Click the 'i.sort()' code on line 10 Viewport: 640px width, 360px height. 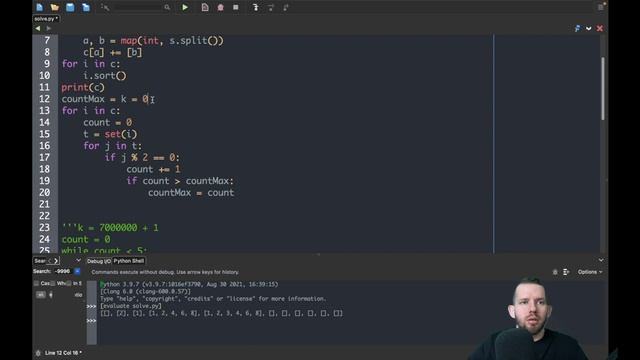coord(105,76)
